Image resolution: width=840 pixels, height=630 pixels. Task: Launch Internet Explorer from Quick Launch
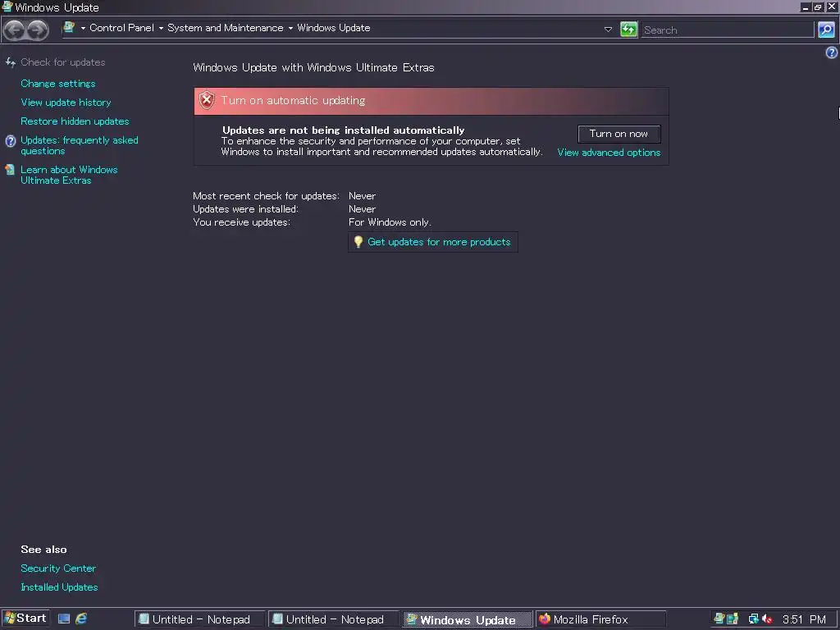point(81,619)
